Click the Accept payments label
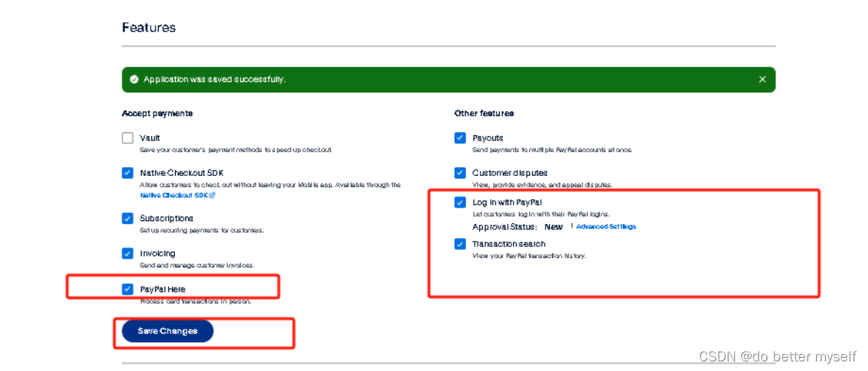 click(x=157, y=113)
